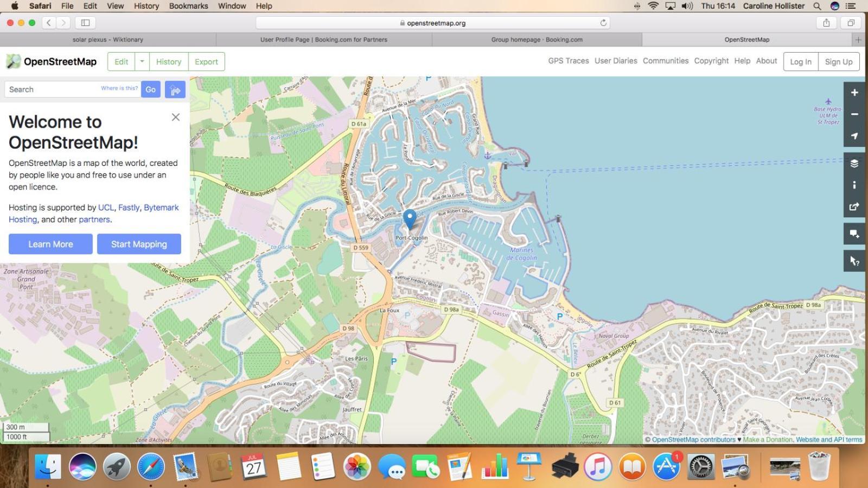The height and width of the screenshot is (488, 868).
Task: Switch to Group homepage Booking.com tab
Action: (x=537, y=40)
